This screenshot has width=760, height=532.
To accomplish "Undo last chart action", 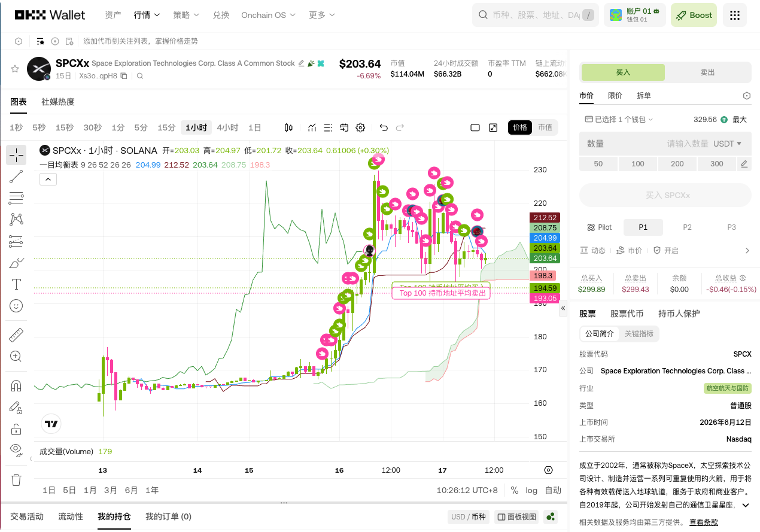I will tap(384, 127).
